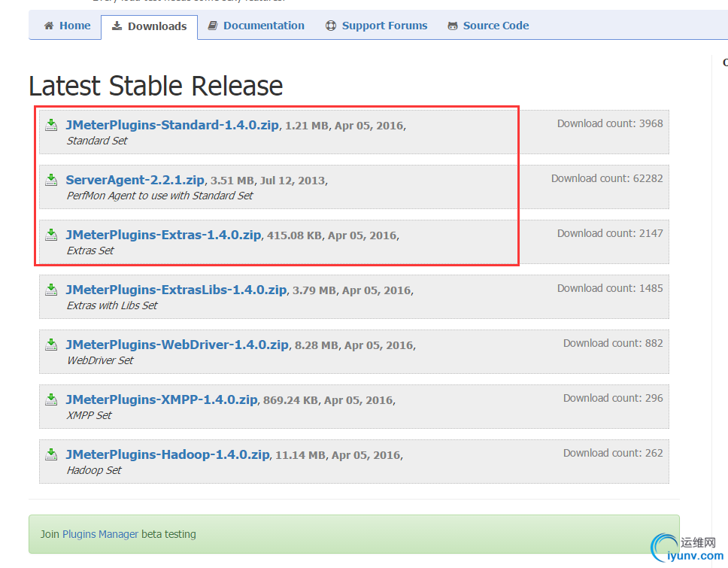Click Download count: 882
Image resolution: width=728 pixels, height=568 pixels.
pos(614,343)
